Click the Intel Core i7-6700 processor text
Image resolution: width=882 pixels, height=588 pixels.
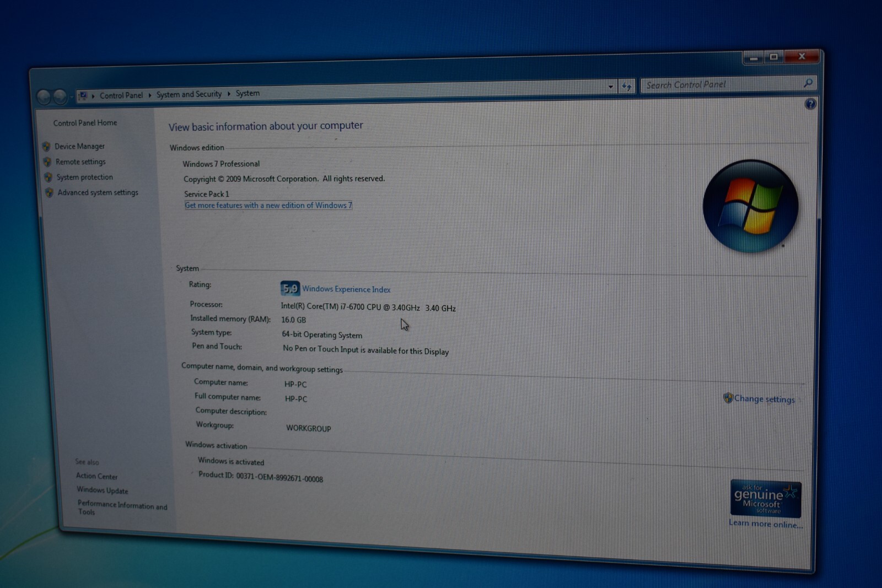pos(368,307)
